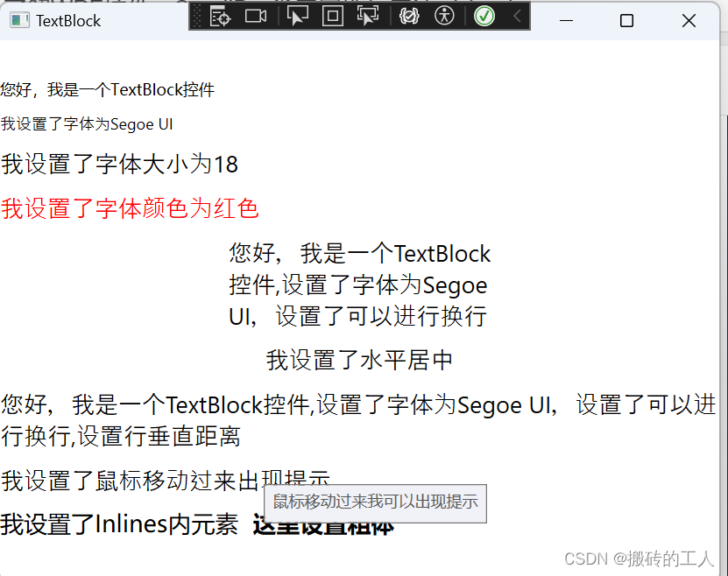Click the XAML Live Preview camera icon
This screenshot has height=576, width=728.
256,18
